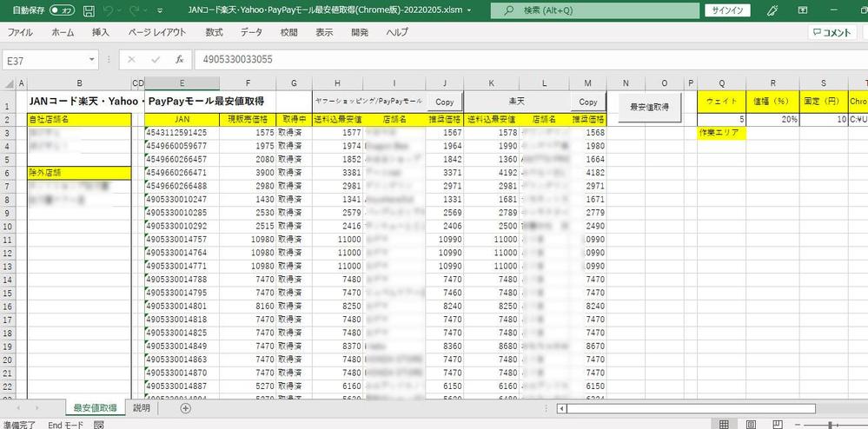This screenshot has height=429, width=868.
Task: Click the macro recording icon in status bar
Action: coord(99,425)
